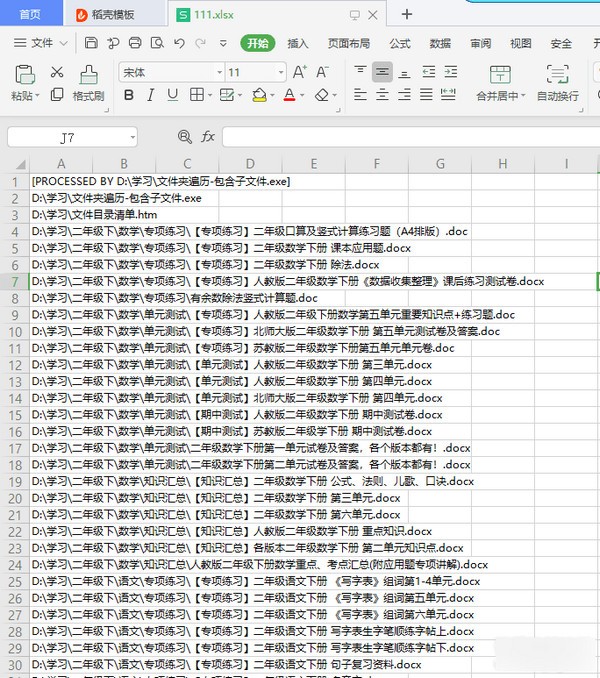Open the font name 宋体 dropdown
600x678 pixels.
pos(220,72)
